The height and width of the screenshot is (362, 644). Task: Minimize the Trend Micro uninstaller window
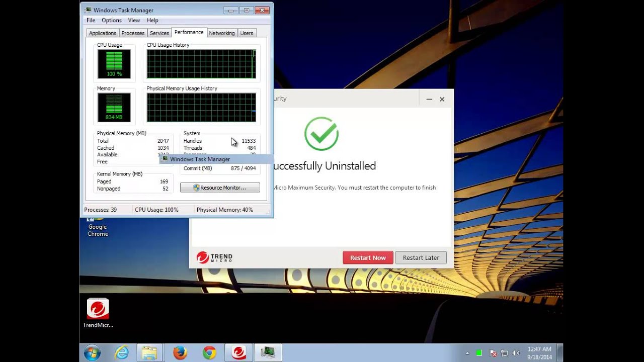tap(429, 99)
